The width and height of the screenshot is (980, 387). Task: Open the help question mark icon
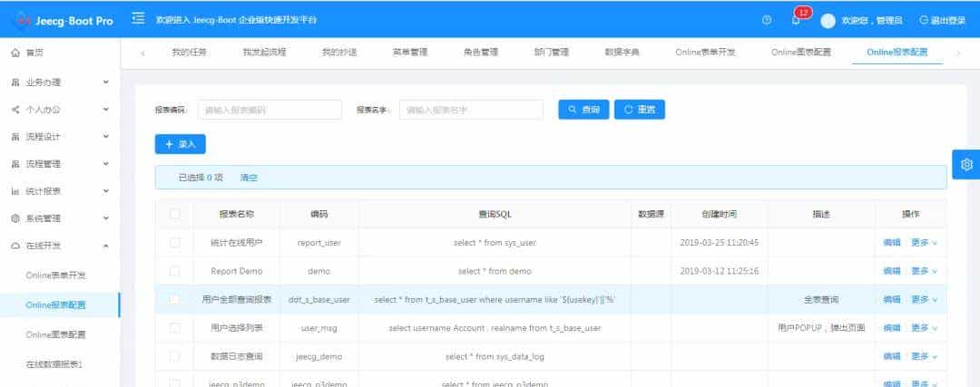767,20
